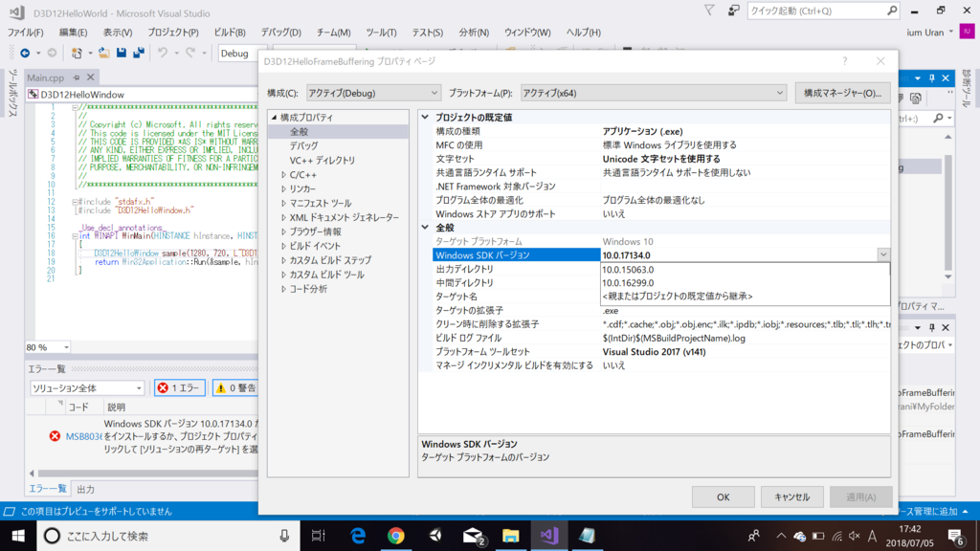Open the Build(B) menu
The image size is (980, 551).
click(x=230, y=33)
